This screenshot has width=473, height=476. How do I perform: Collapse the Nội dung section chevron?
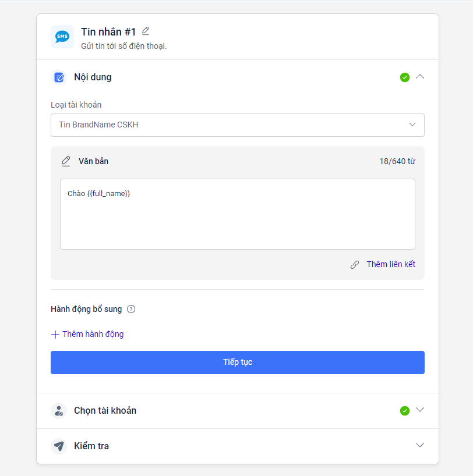pyautogui.click(x=420, y=76)
